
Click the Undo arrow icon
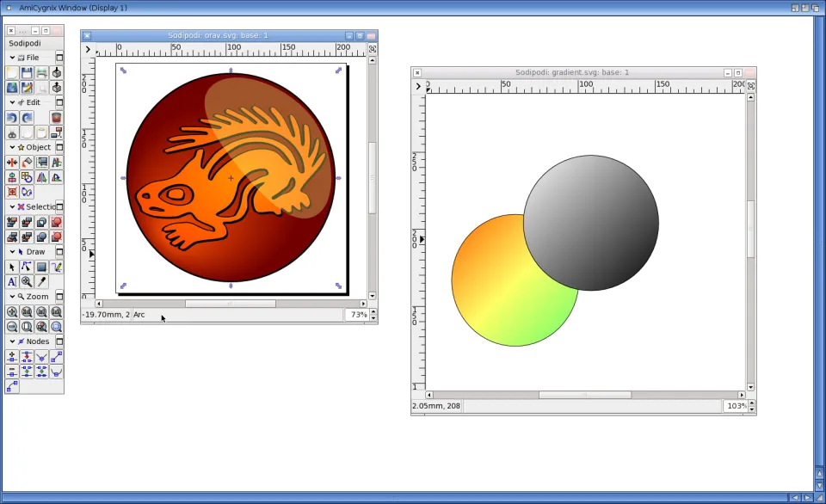12,118
